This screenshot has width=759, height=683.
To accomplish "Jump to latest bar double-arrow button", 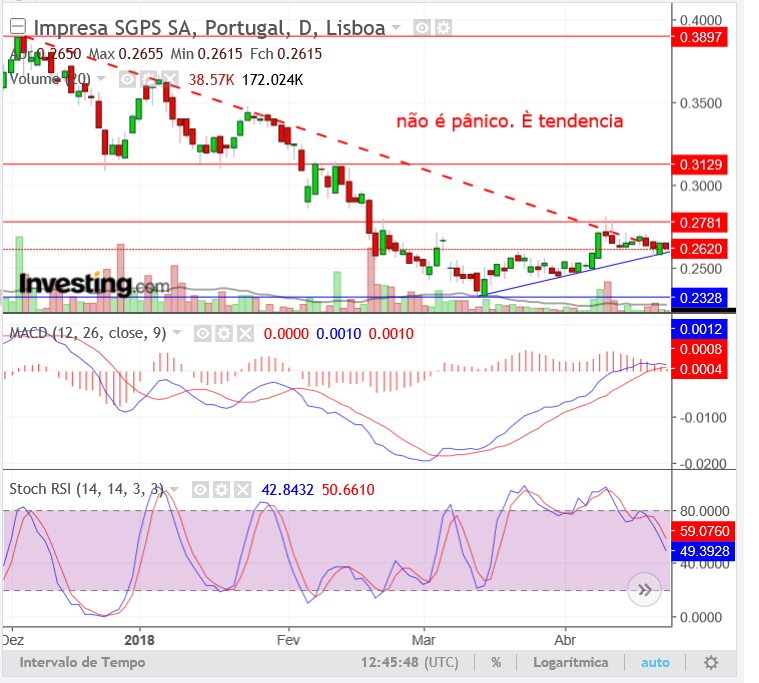I will pos(644,590).
